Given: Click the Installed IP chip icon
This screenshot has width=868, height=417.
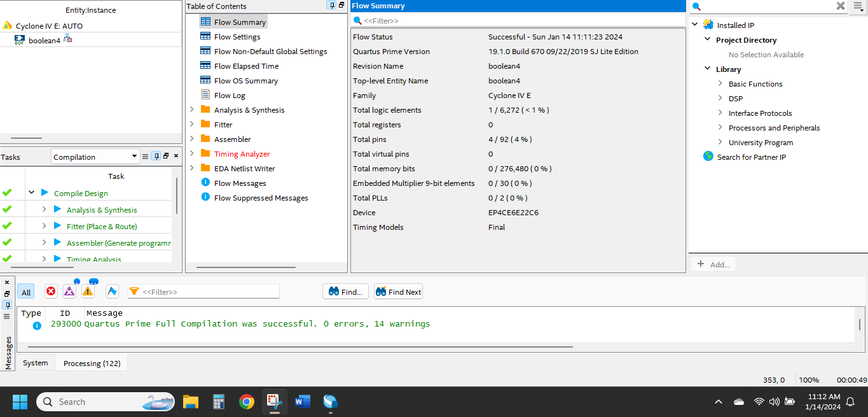Looking at the screenshot, I should 708,25.
